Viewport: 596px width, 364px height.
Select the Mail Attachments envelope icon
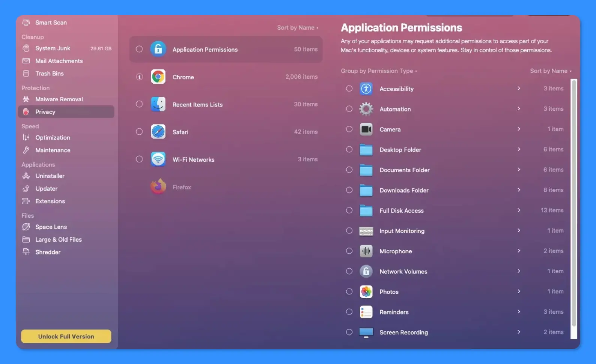pos(26,61)
